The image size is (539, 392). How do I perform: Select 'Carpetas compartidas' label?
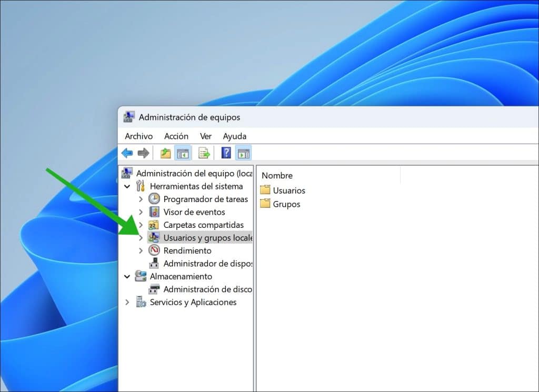coord(204,225)
